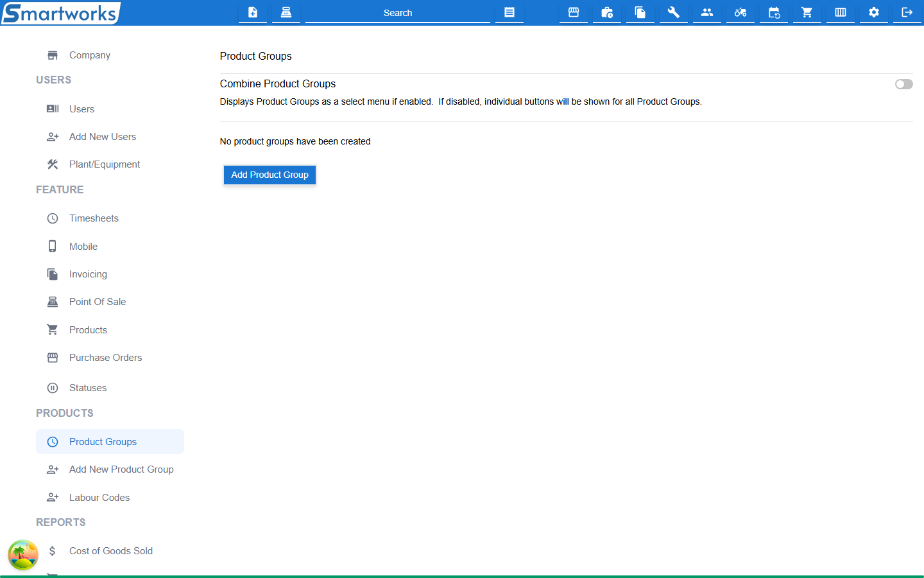This screenshot has height=578, width=924.
Task: Open the storefront icon in top bar
Action: point(574,12)
